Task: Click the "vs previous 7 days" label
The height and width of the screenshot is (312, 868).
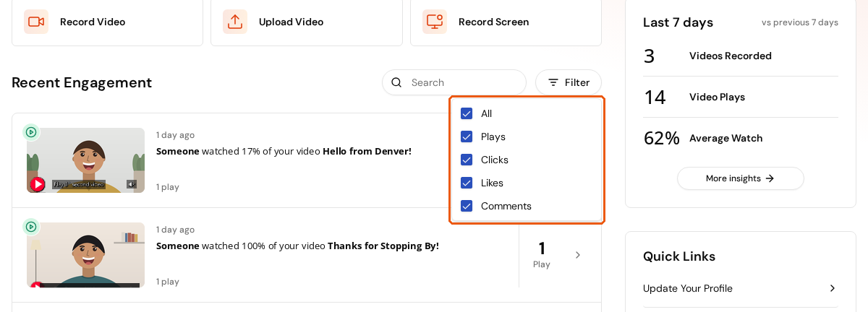Action: [x=800, y=22]
